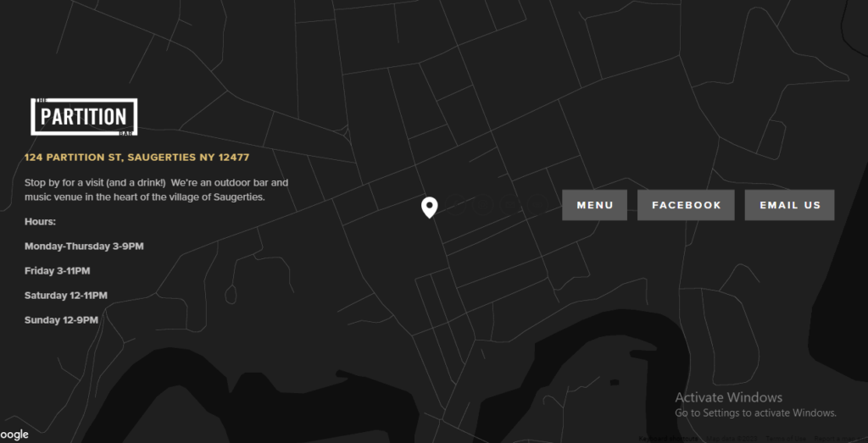Click the last faint circular social icon
868x443 pixels.
(537, 205)
